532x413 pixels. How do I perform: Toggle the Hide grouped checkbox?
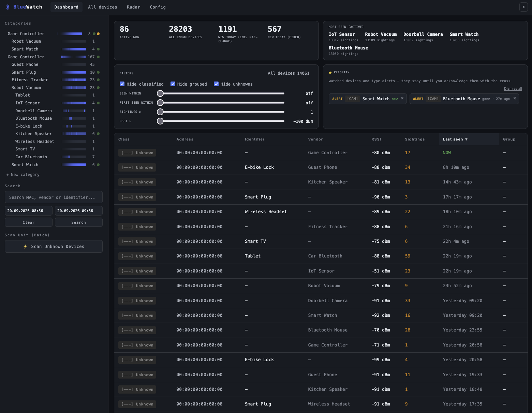(173, 84)
